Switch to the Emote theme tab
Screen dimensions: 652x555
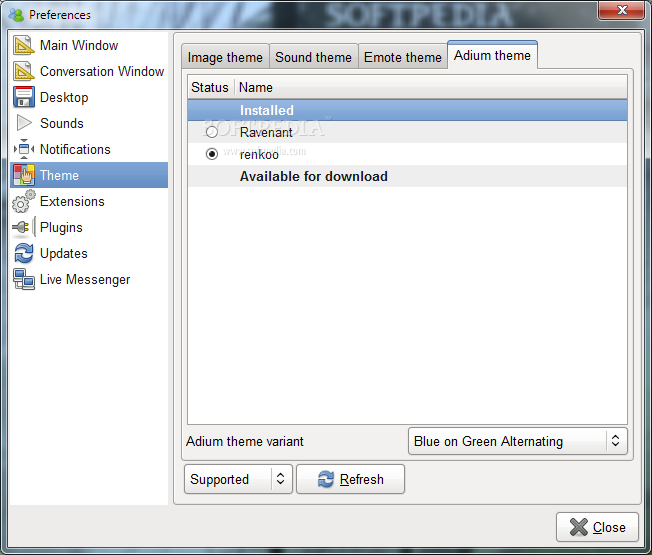[403, 57]
